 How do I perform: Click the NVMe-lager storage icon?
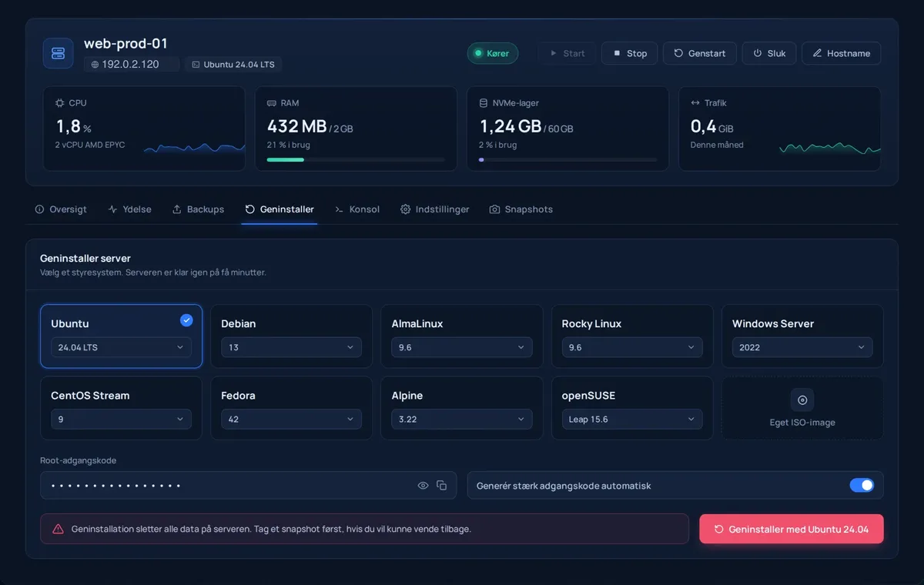click(x=484, y=103)
